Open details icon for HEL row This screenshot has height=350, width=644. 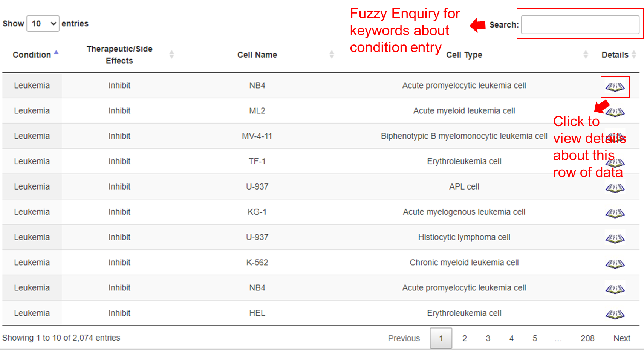pos(615,314)
